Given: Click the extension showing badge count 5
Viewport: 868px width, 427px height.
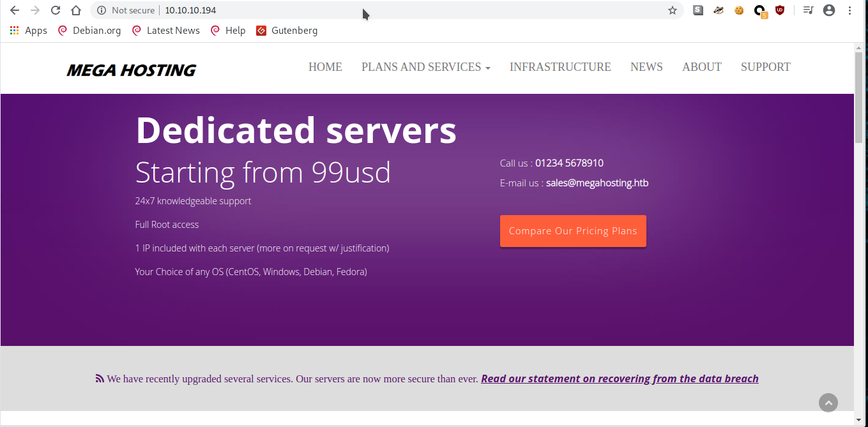Looking at the screenshot, I should point(760,10).
